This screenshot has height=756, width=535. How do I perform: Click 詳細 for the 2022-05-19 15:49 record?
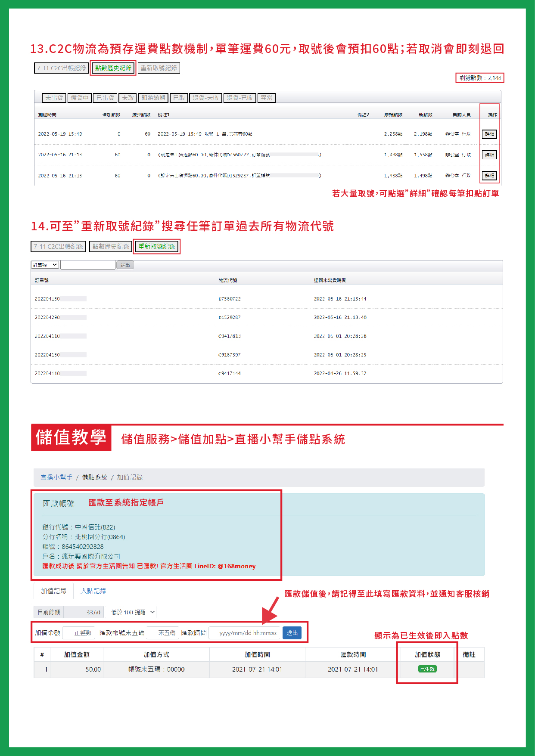pos(489,134)
